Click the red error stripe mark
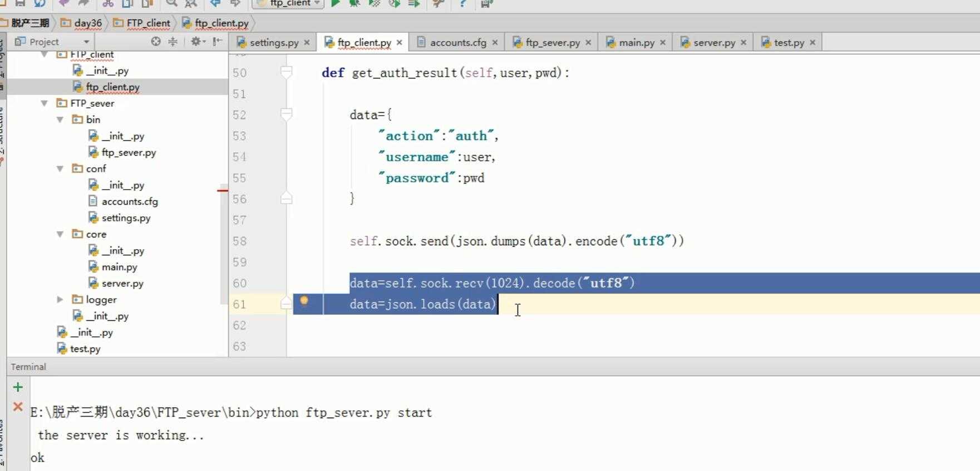980x471 pixels. [223, 190]
